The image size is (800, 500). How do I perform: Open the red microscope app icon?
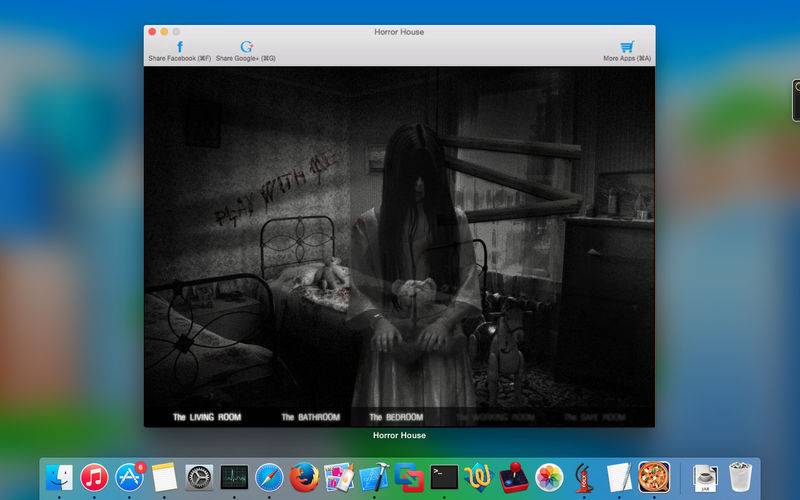584,478
